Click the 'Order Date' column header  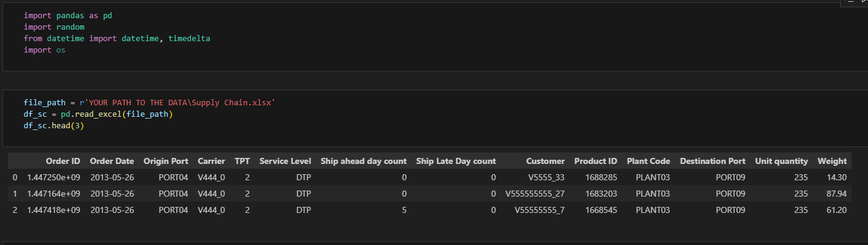click(112, 161)
